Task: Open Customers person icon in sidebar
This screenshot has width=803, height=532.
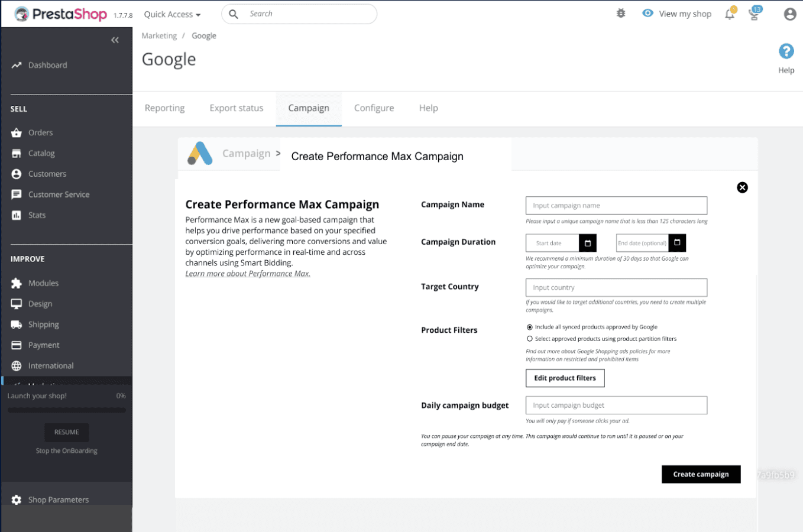Action: tap(17, 174)
